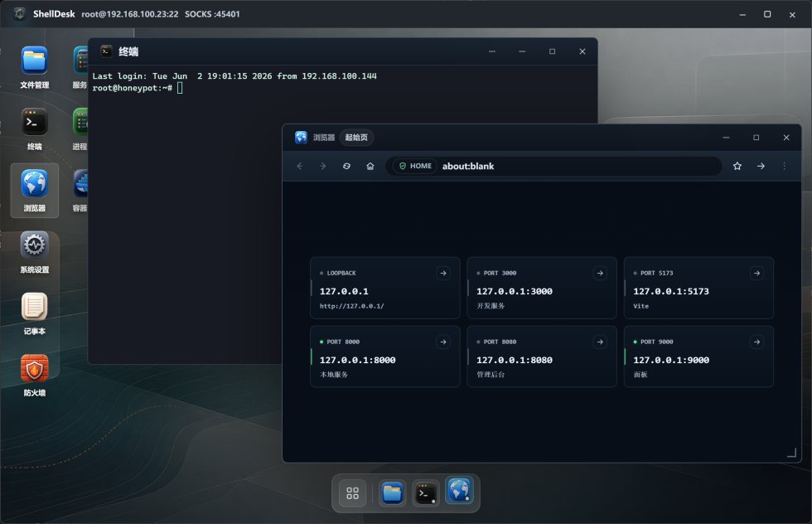This screenshot has height=524, width=812.
Task: Minimize the browser window
Action: coord(726,138)
